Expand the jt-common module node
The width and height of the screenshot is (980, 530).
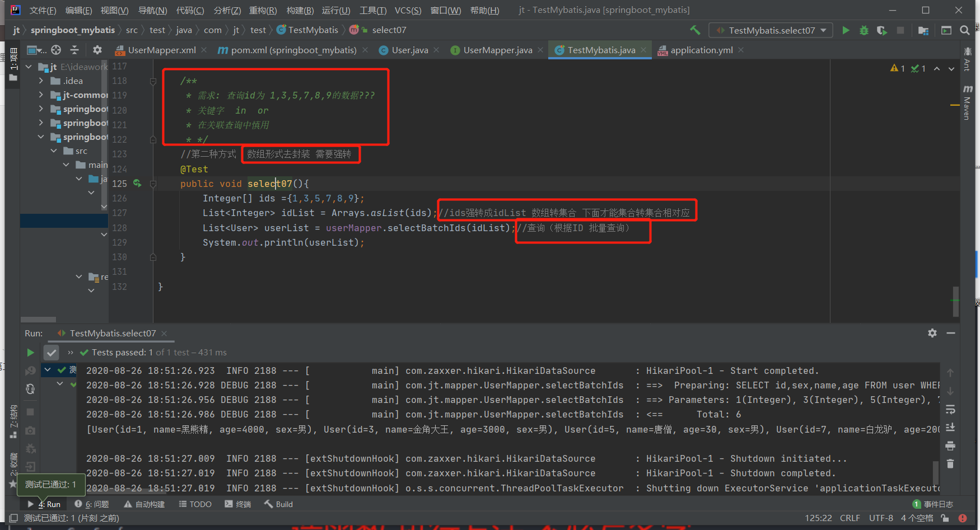pyautogui.click(x=41, y=95)
